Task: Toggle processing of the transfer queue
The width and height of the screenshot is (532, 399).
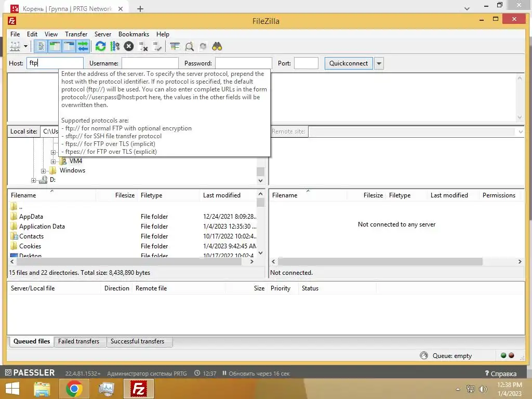Action: tap(115, 46)
